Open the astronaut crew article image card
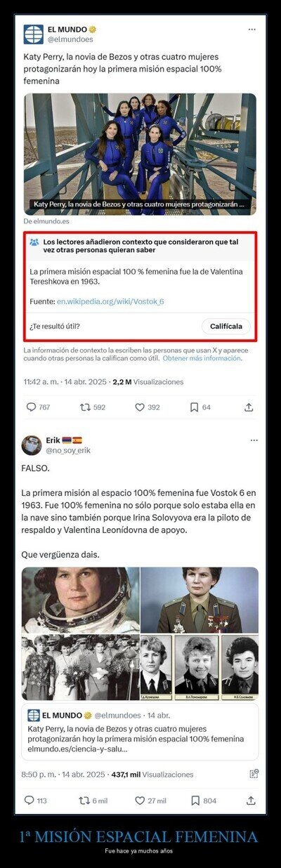The image size is (281, 868). click(x=140, y=154)
